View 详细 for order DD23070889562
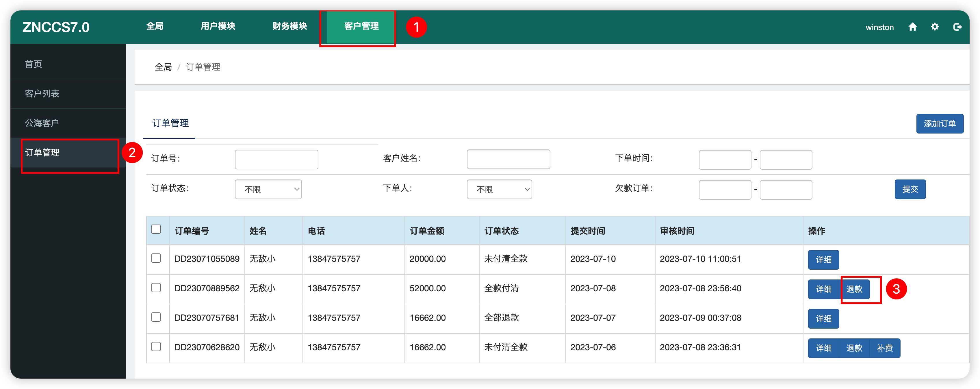Image resolution: width=980 pixels, height=389 pixels. 823,289
